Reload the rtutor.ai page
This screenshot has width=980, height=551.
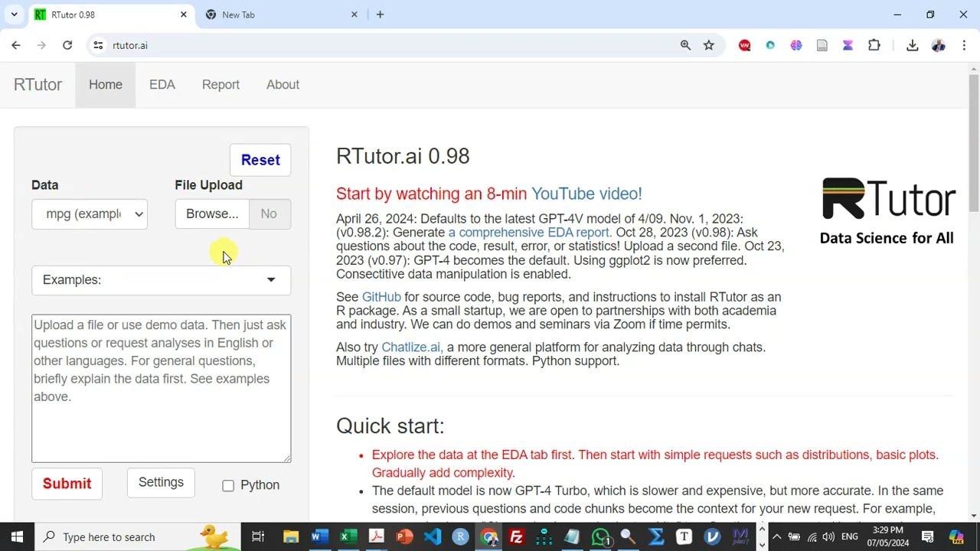[x=67, y=45]
